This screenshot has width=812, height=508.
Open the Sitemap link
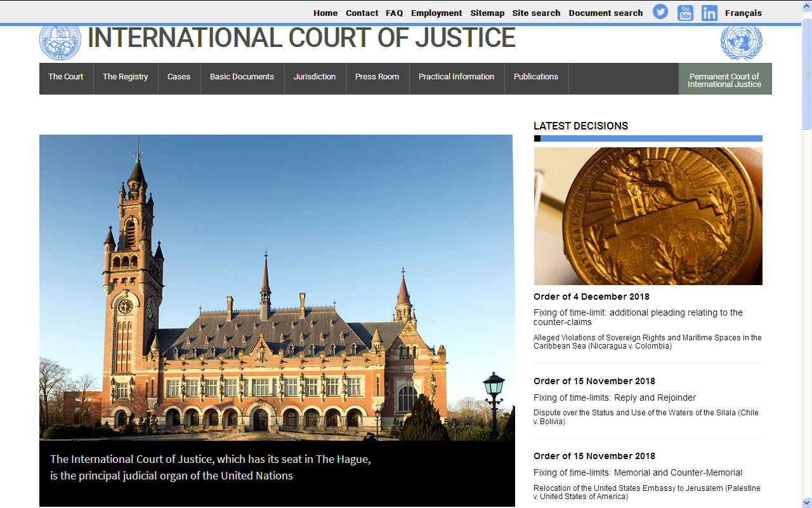tap(487, 13)
